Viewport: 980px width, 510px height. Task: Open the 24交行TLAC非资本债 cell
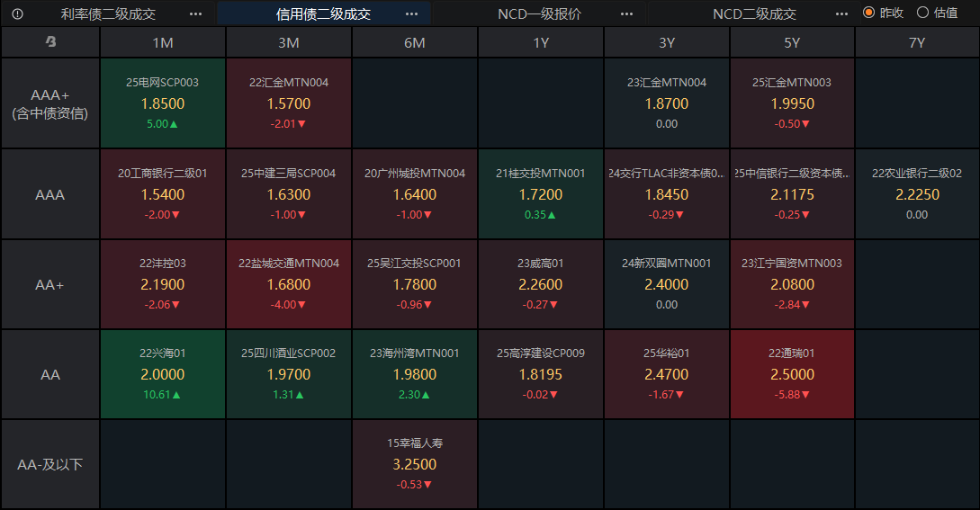pos(667,194)
